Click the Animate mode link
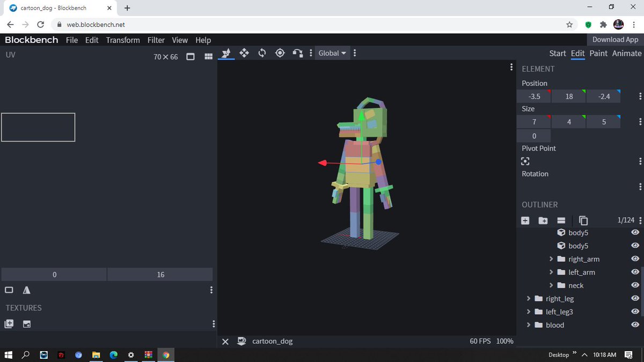The height and width of the screenshot is (362, 644). [626, 53]
